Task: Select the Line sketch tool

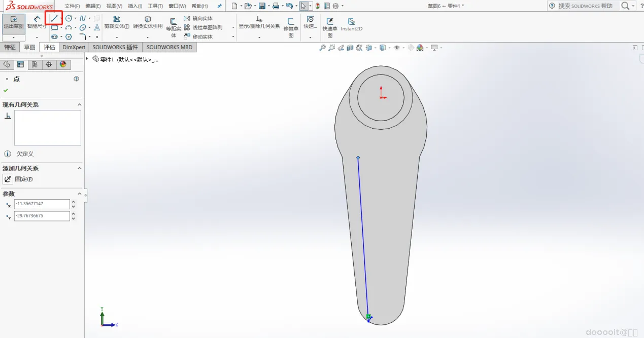Action: click(54, 18)
